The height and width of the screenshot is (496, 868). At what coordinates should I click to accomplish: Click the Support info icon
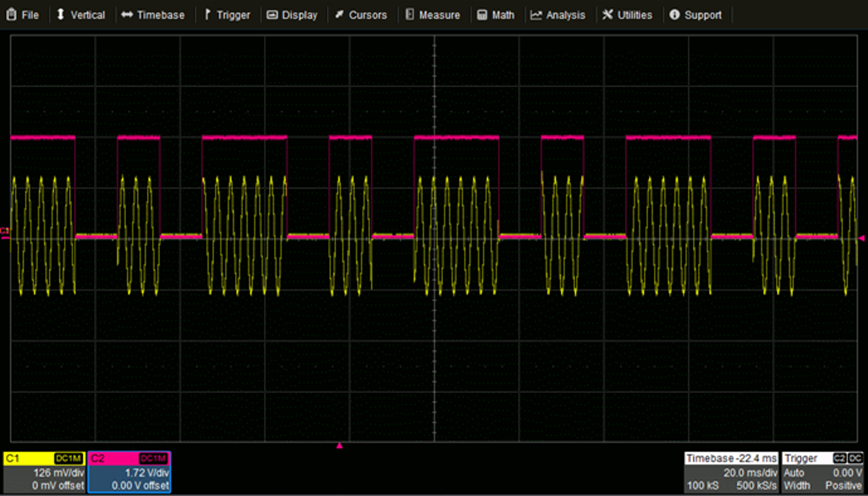click(674, 15)
